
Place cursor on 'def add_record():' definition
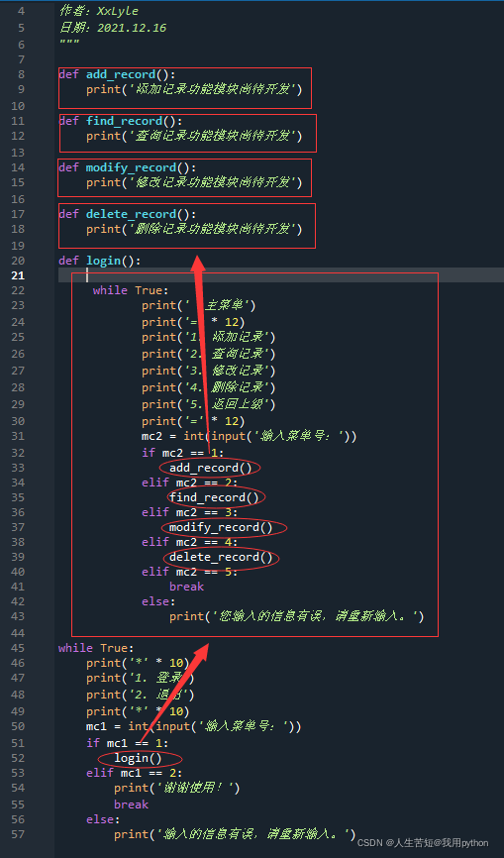coord(117,74)
